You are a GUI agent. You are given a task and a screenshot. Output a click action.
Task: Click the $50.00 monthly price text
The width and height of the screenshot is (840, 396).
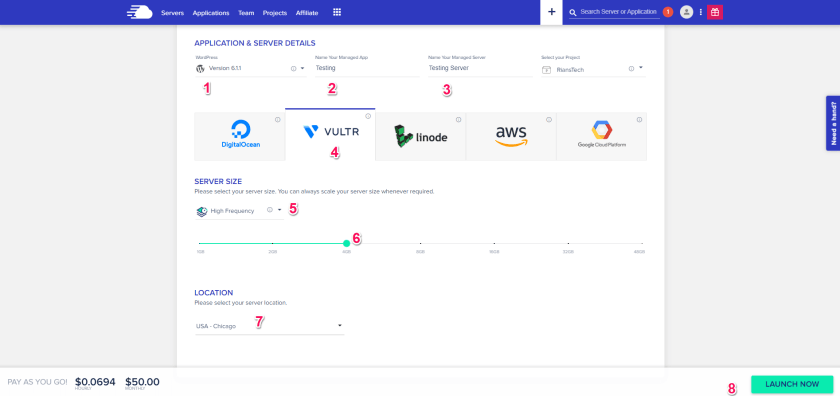[142, 382]
